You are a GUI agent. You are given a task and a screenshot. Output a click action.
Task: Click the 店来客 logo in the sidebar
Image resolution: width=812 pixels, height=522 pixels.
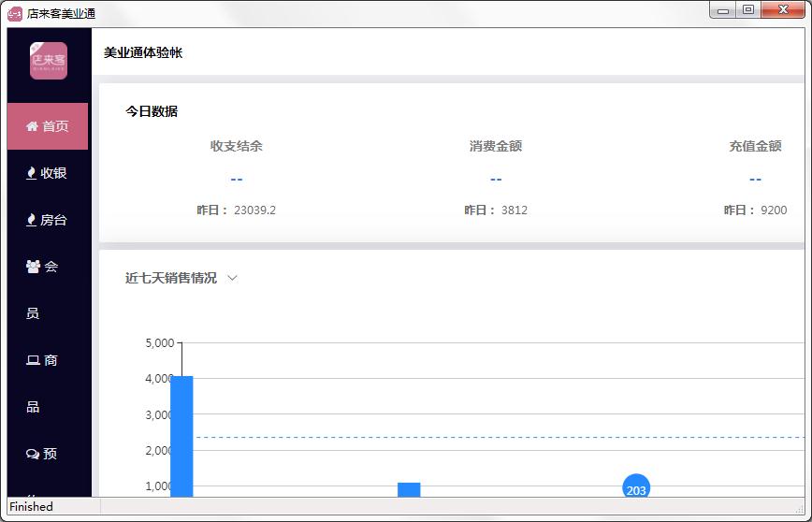[49, 61]
